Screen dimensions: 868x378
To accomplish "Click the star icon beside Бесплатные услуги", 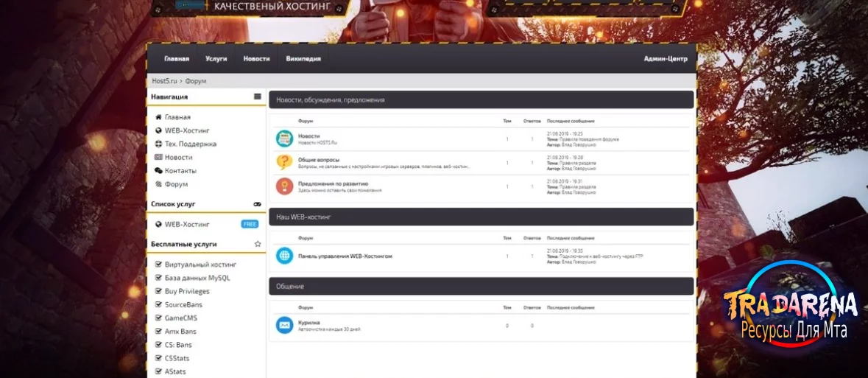I will click(x=258, y=244).
